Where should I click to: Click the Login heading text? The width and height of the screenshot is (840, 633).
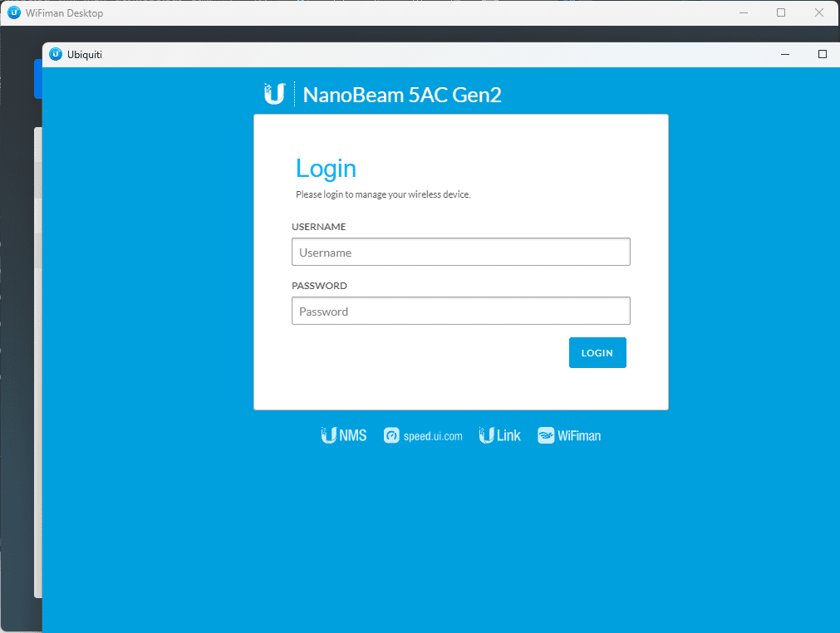click(326, 169)
